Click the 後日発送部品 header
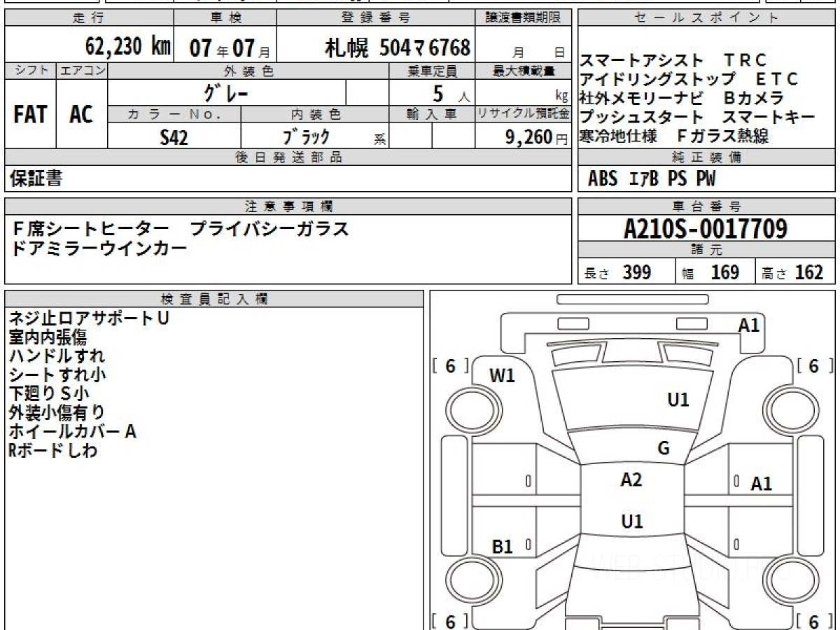This screenshot has width=840, height=630. 288,157
